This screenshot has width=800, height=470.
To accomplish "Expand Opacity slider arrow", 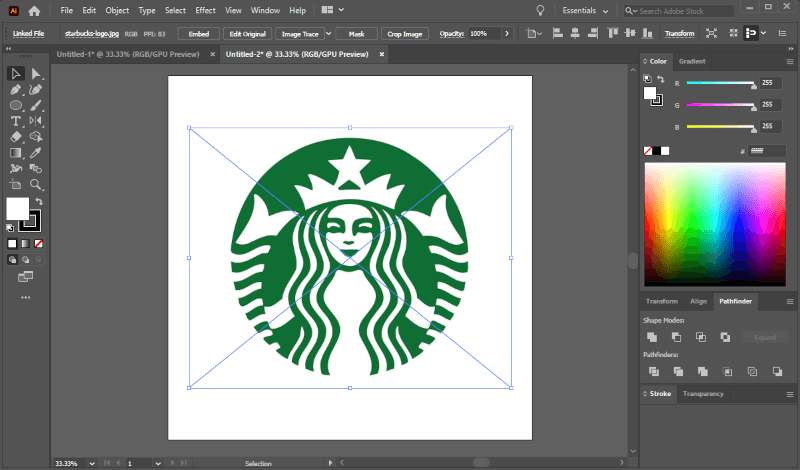I will point(507,34).
